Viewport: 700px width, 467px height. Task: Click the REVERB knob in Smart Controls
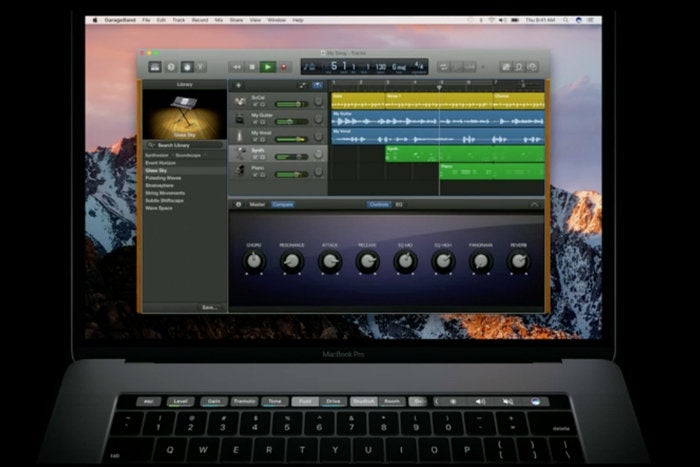(518, 261)
